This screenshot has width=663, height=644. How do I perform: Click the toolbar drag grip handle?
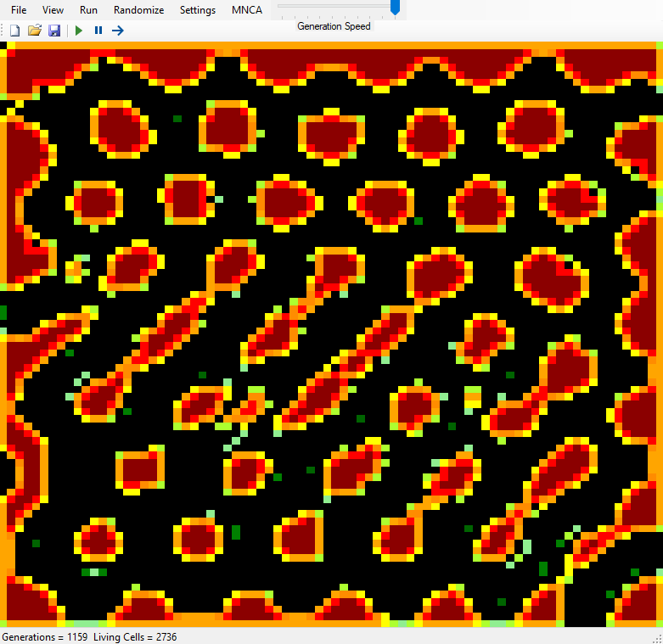click(x=3, y=31)
